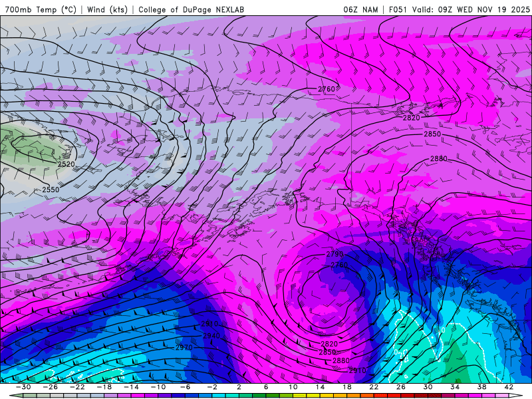
Task: Click the orange swatch in the color bar
Action: coord(354,396)
